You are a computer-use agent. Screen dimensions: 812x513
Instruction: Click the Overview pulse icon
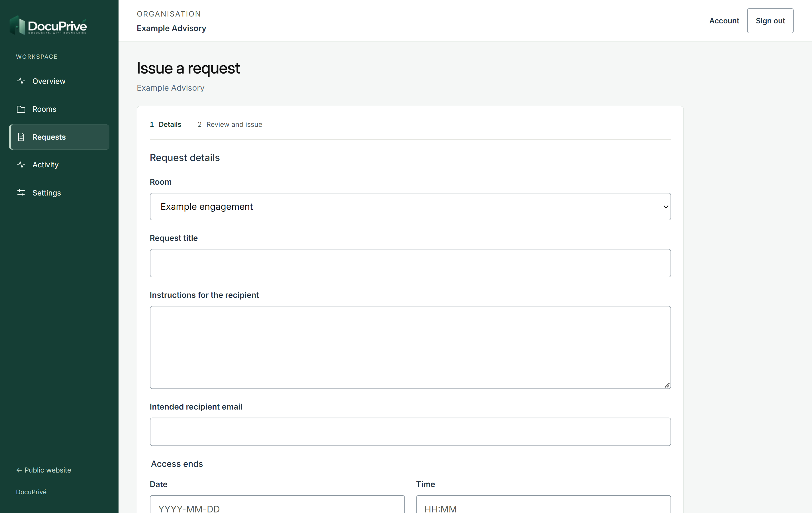pos(21,81)
